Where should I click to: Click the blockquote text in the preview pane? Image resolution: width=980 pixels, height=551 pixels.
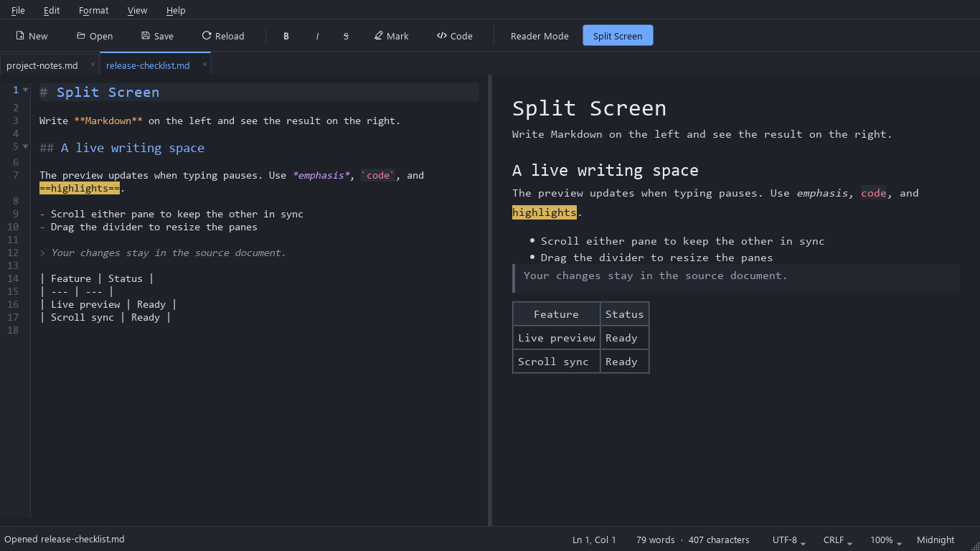coord(656,275)
